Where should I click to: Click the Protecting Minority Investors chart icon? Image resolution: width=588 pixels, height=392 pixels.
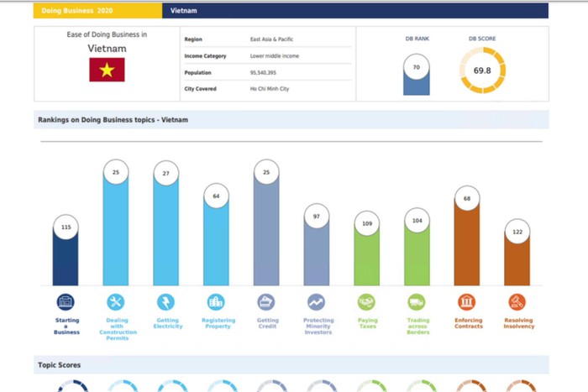(x=317, y=302)
